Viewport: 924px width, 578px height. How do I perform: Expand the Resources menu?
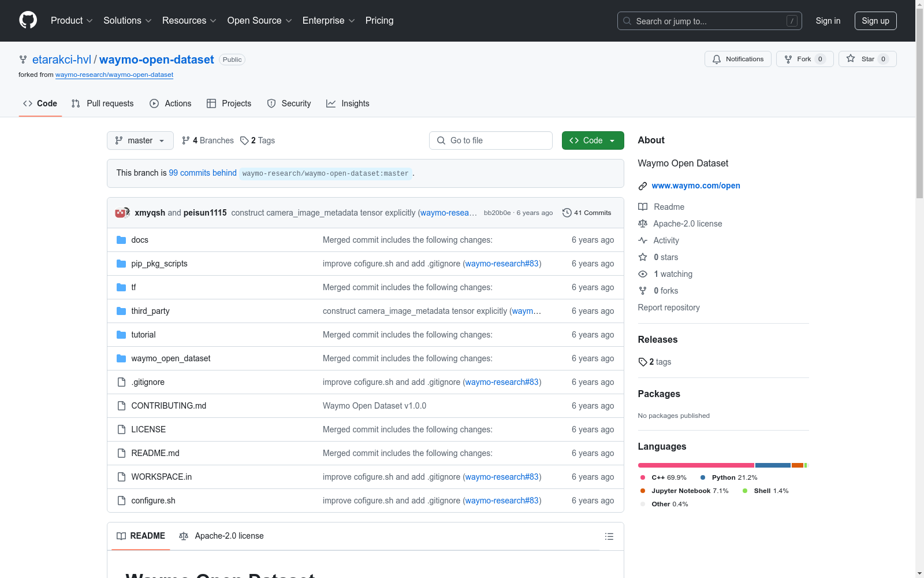(189, 21)
